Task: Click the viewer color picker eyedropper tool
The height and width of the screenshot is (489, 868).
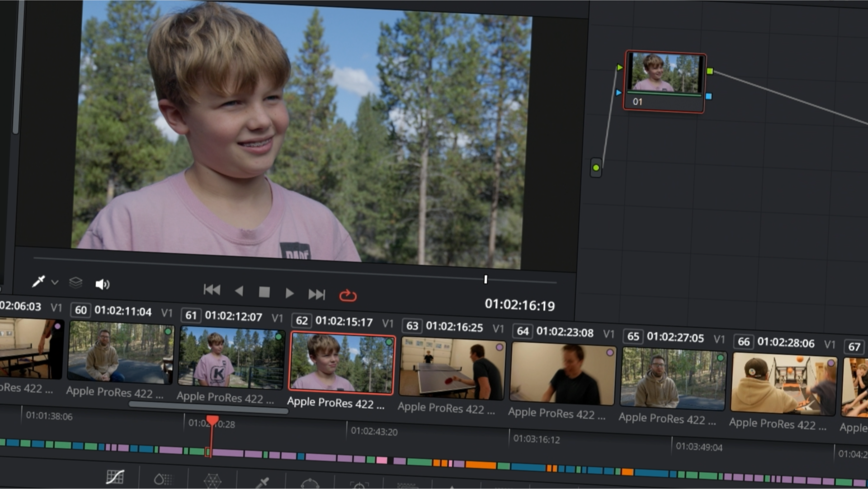Action: pyautogui.click(x=38, y=281)
